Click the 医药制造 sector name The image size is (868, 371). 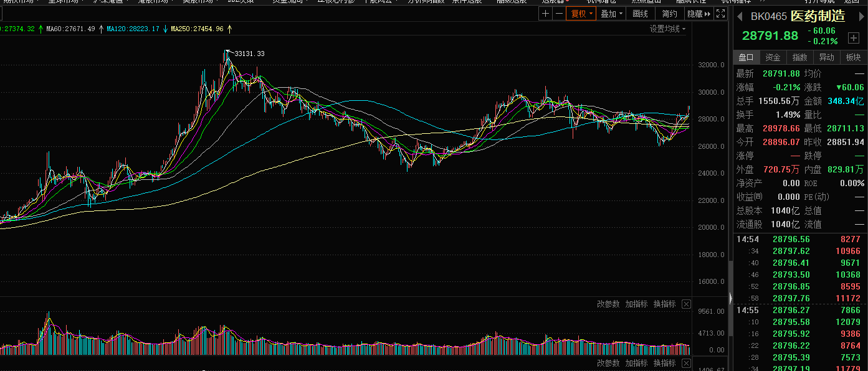tap(818, 17)
